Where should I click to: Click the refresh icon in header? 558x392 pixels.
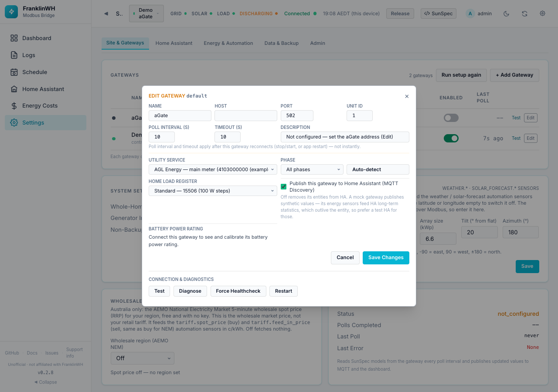[x=524, y=14]
